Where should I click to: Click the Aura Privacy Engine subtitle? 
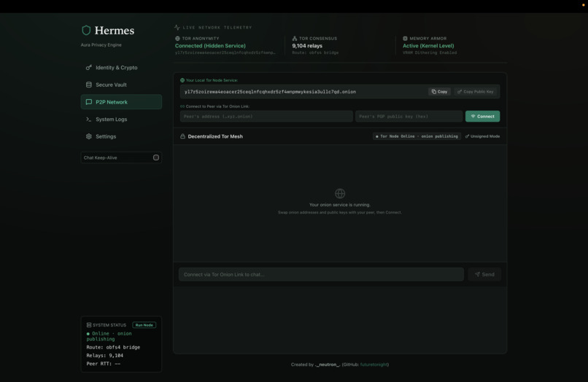tap(101, 45)
